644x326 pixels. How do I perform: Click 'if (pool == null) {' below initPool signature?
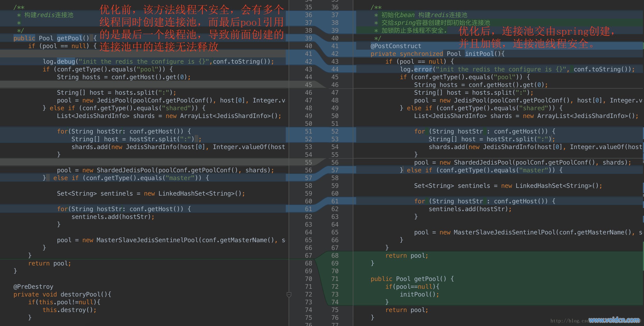click(420, 62)
